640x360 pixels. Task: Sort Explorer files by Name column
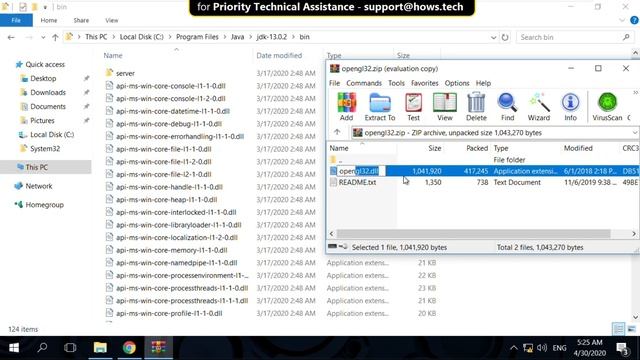[x=113, y=56]
